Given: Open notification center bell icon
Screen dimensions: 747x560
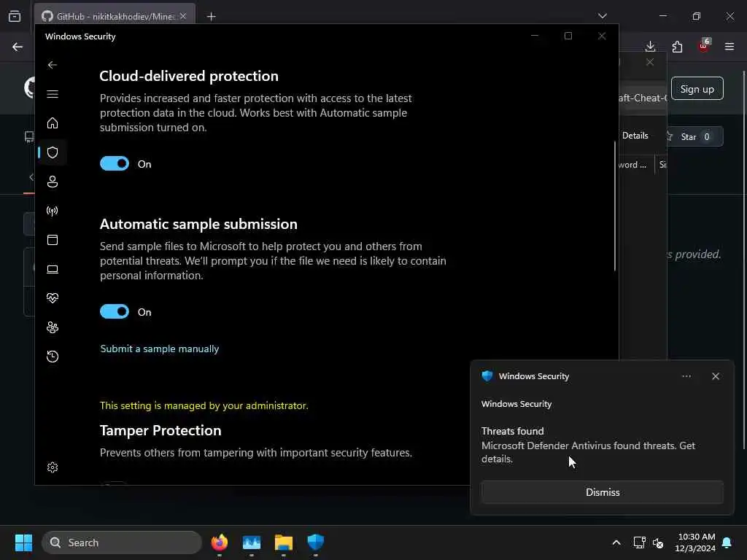Looking at the screenshot, I should click(727, 542).
